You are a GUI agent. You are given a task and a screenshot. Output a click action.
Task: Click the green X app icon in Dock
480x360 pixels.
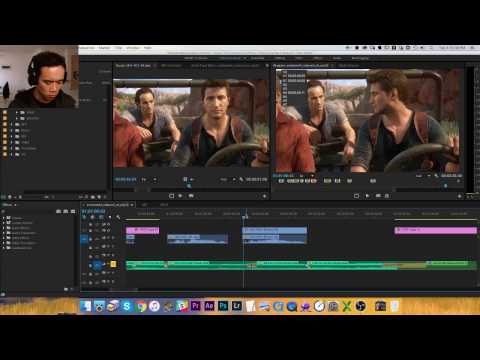(x=347, y=306)
